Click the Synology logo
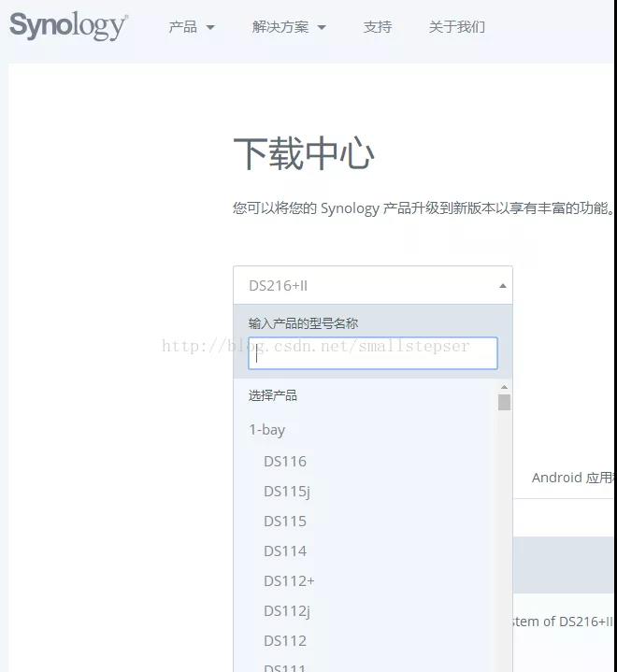 (x=68, y=26)
